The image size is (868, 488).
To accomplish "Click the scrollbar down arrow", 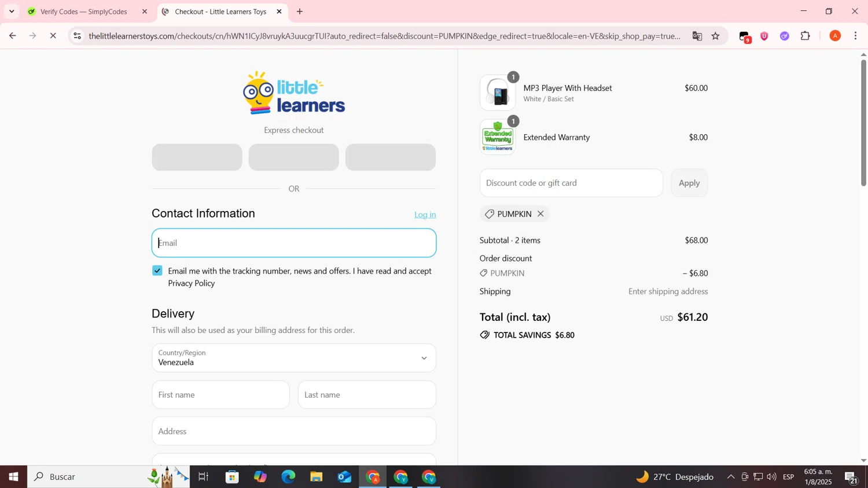I will pos(863,461).
